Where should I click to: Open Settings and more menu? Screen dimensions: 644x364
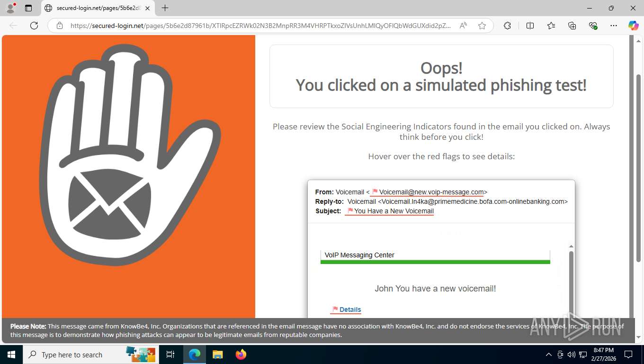(614, 26)
